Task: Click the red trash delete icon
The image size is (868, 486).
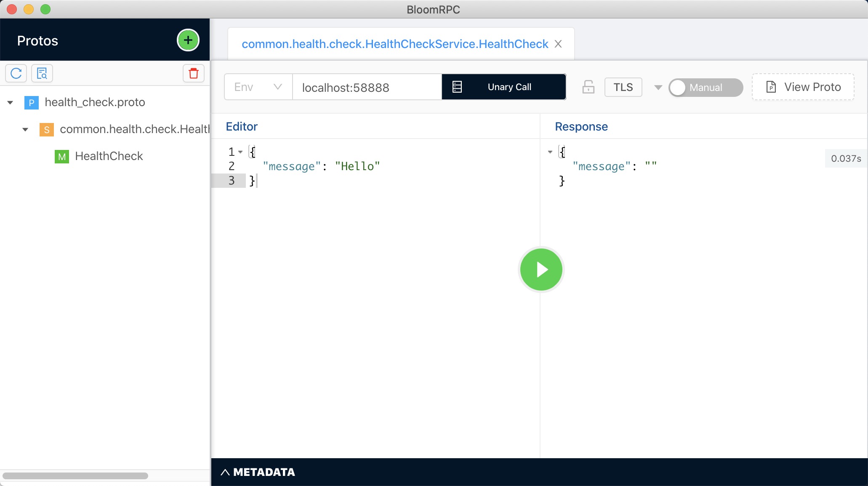Action: point(193,73)
